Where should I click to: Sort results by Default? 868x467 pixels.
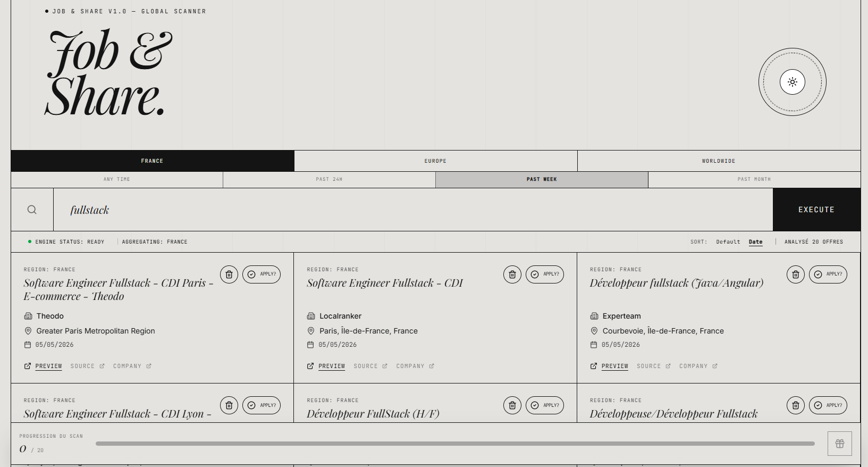[x=728, y=242]
